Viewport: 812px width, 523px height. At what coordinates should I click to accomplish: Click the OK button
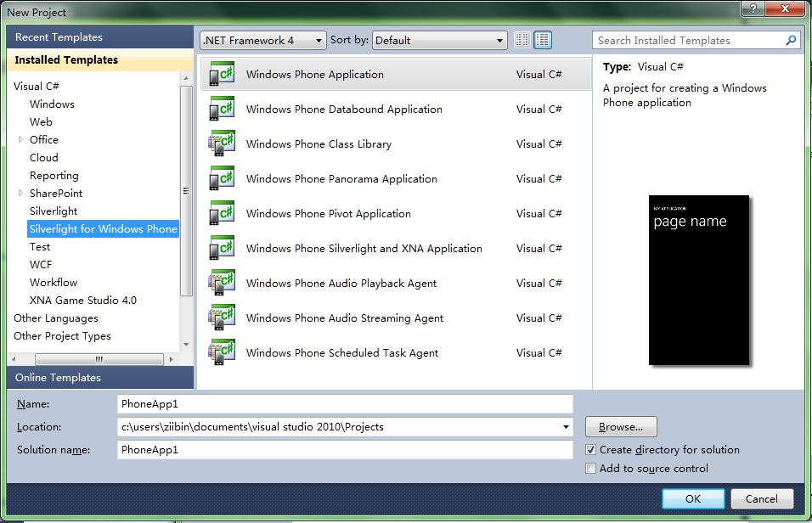click(x=693, y=498)
